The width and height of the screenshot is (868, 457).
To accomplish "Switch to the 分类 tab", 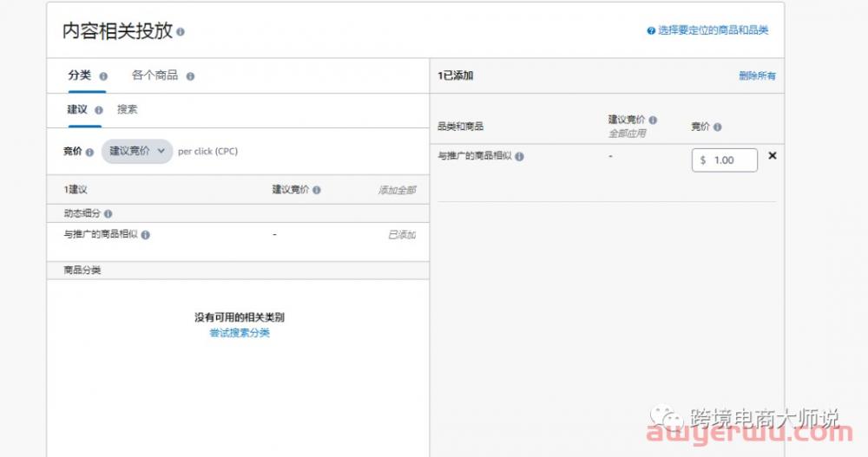I will 79,75.
